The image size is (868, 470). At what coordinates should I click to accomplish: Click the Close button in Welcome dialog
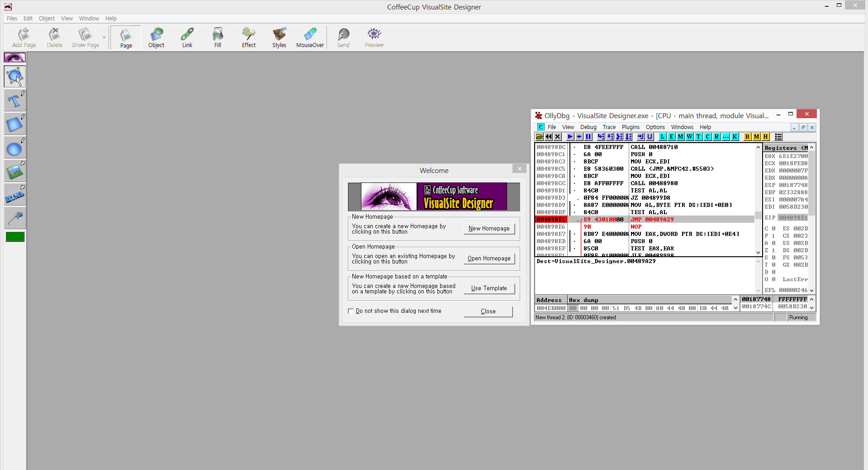click(488, 312)
